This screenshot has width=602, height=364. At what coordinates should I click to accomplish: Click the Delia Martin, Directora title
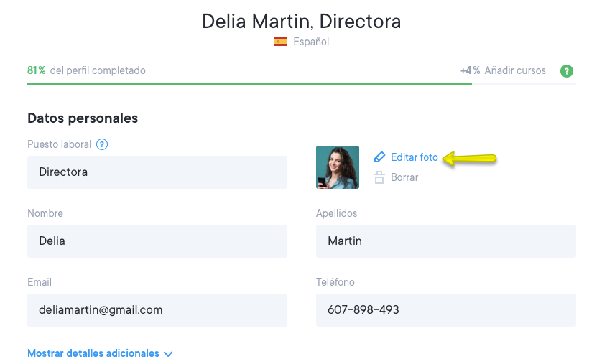tap(301, 21)
